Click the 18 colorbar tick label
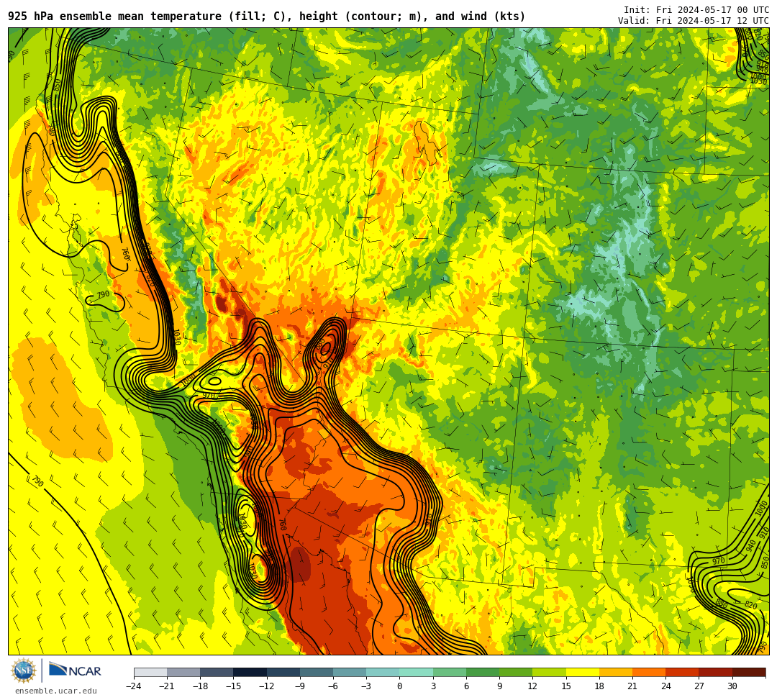The image size is (777, 700). tap(599, 686)
